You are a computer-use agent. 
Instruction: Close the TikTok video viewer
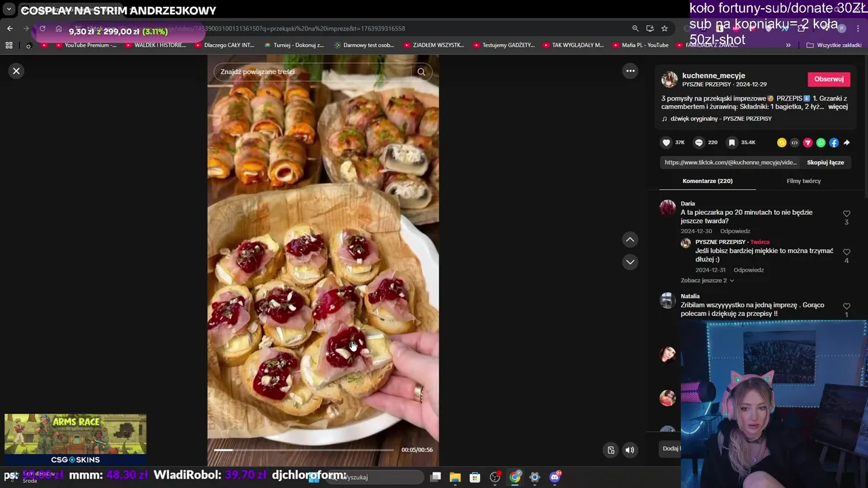(16, 70)
